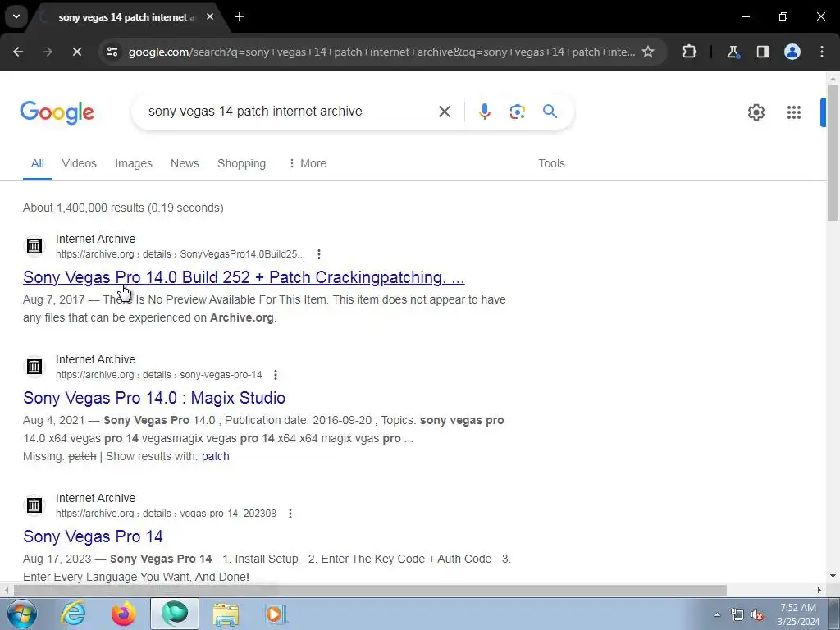Bookmark this page with the star icon
840x630 pixels.
(648, 52)
